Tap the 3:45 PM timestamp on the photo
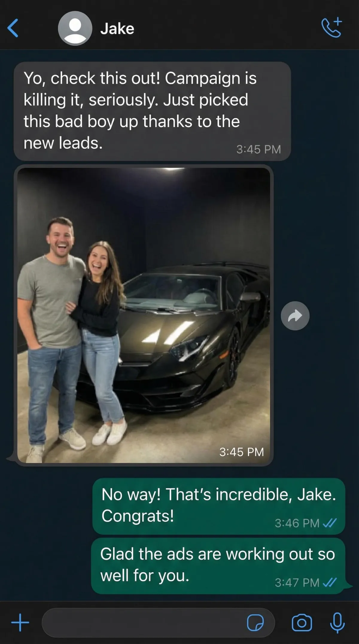The width and height of the screenshot is (359, 644). coord(241,452)
